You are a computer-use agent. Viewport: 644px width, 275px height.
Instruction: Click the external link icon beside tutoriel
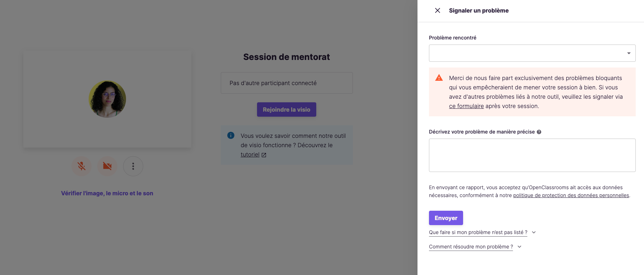point(264,155)
